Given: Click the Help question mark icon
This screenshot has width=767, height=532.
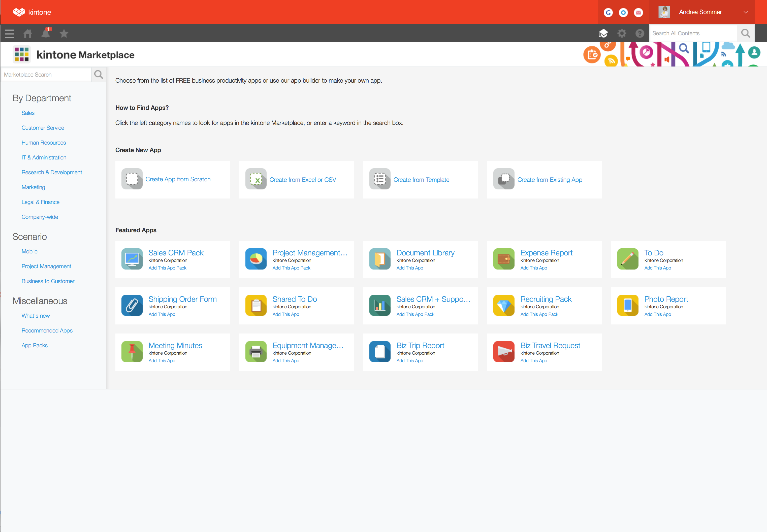Looking at the screenshot, I should [640, 33].
